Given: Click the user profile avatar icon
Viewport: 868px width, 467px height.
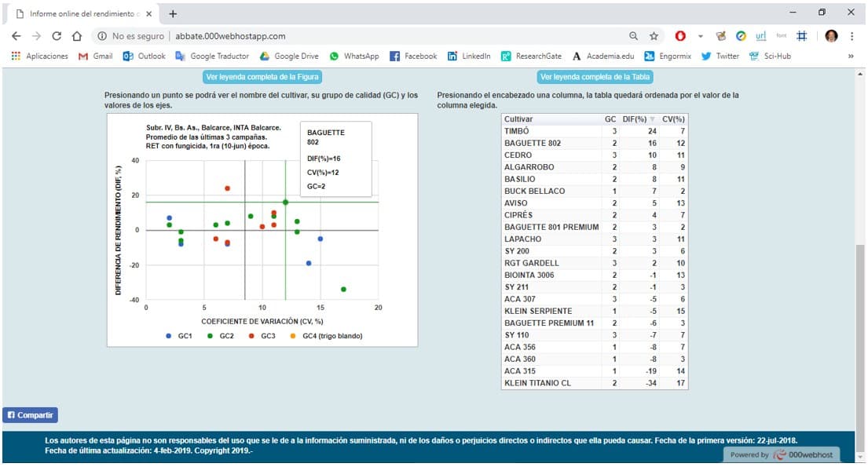Looking at the screenshot, I should pos(831,36).
